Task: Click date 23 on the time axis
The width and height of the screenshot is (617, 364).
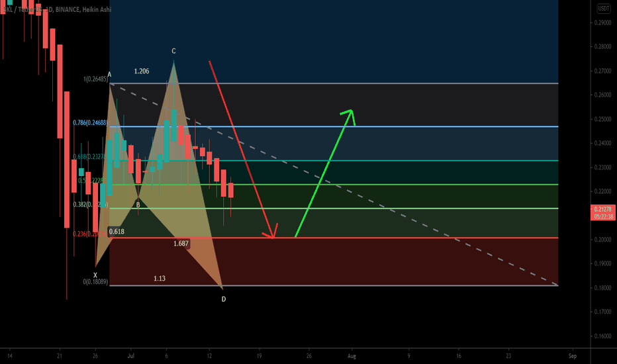Action: click(508, 356)
